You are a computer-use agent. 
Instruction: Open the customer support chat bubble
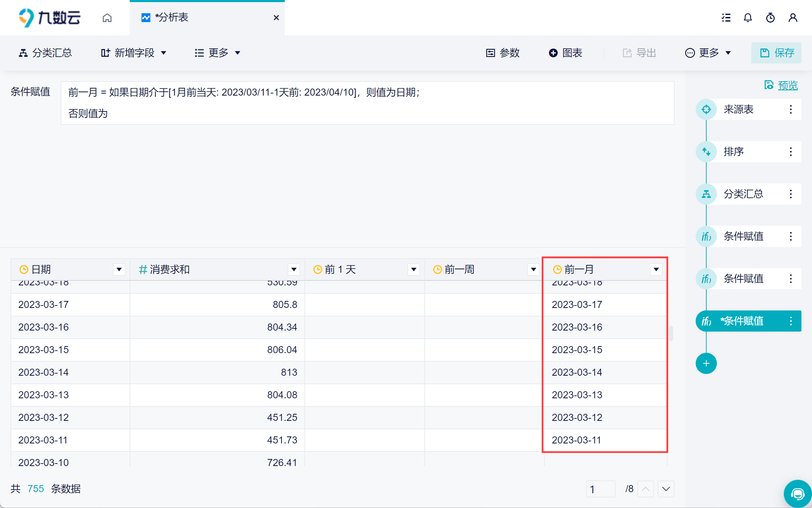click(798, 494)
